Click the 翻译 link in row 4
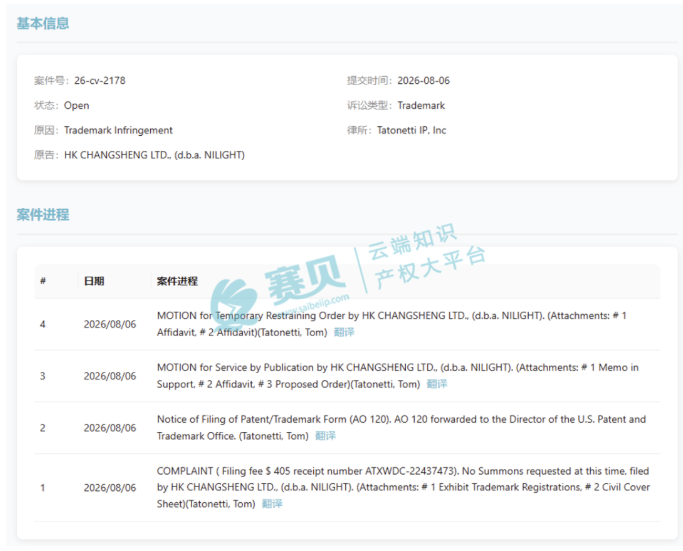This screenshot has width=683, height=551. [344, 332]
